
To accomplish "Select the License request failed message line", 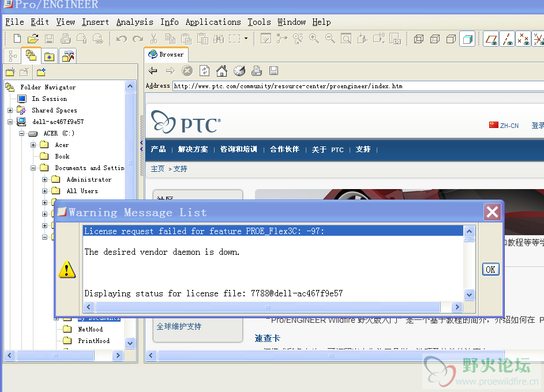I will [x=273, y=231].
